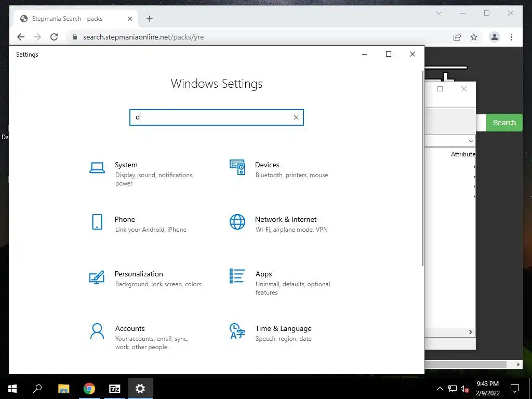Open the Personalization paintbrush icon
532x399 pixels.
97,277
